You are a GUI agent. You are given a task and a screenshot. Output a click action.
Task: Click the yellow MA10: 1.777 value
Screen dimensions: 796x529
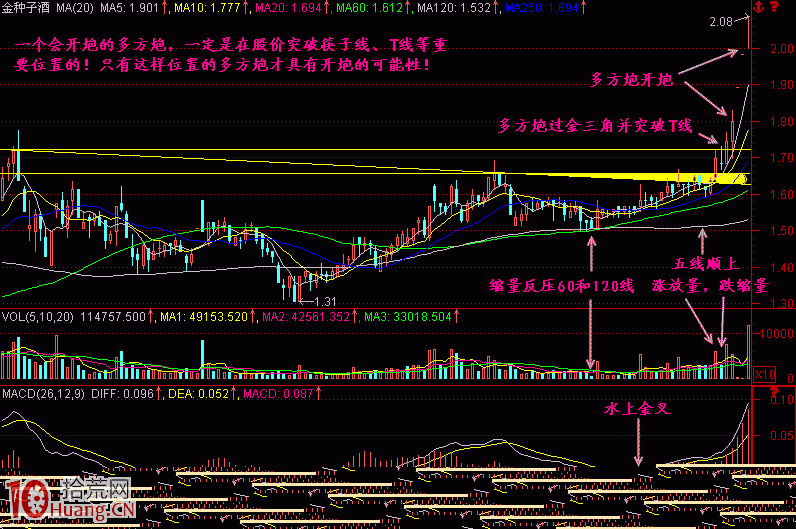tap(207, 8)
